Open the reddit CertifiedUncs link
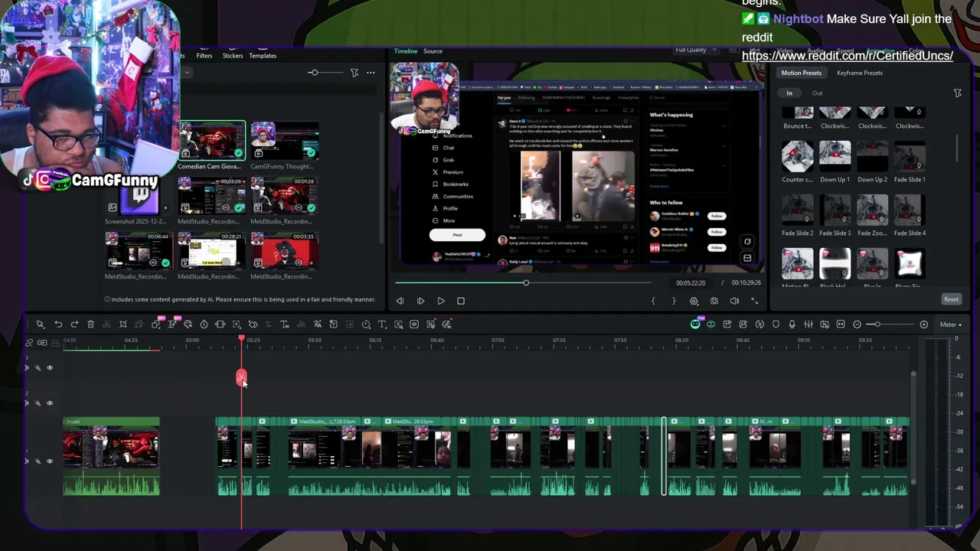Viewport: 980px width, 551px height. pos(848,55)
